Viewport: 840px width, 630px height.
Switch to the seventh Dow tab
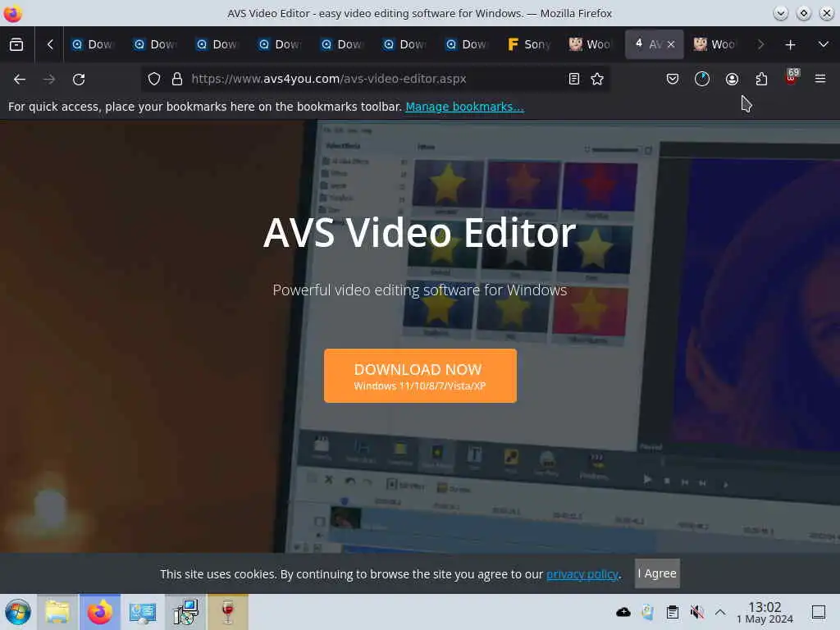coord(467,44)
